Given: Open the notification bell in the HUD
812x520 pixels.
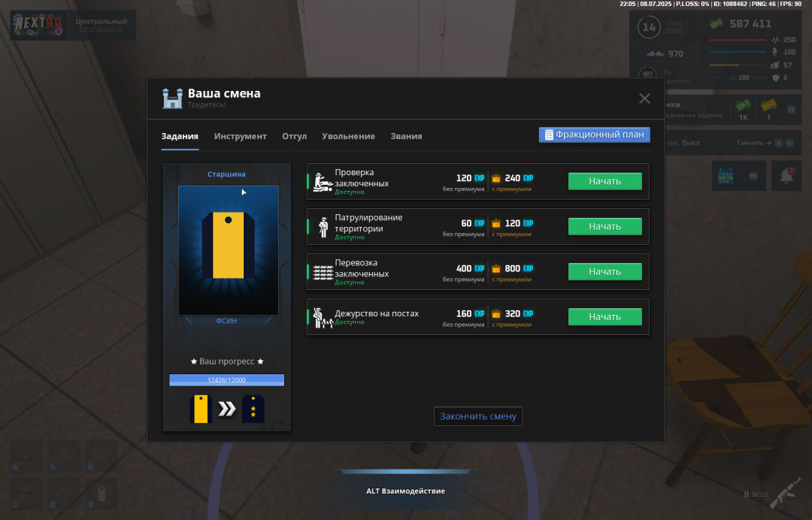Looking at the screenshot, I should [786, 175].
